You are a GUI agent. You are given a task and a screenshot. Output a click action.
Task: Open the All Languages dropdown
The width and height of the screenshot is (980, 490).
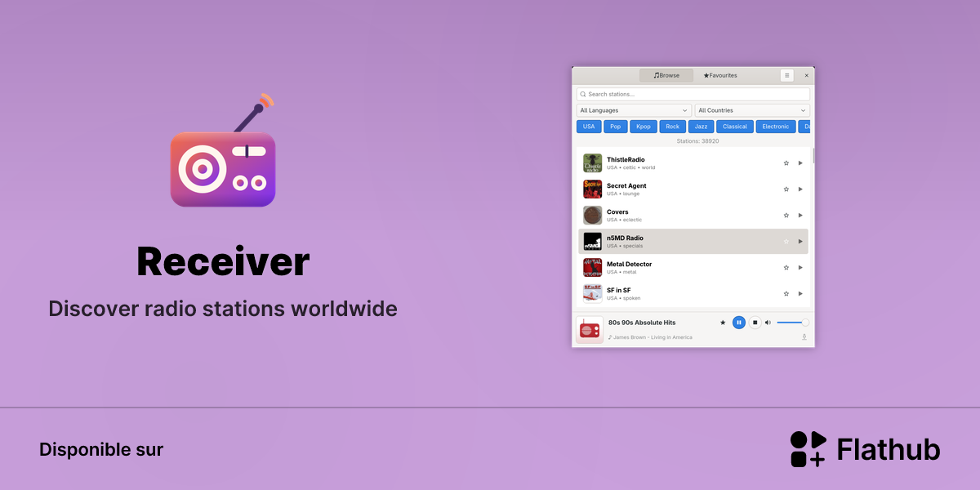click(635, 110)
